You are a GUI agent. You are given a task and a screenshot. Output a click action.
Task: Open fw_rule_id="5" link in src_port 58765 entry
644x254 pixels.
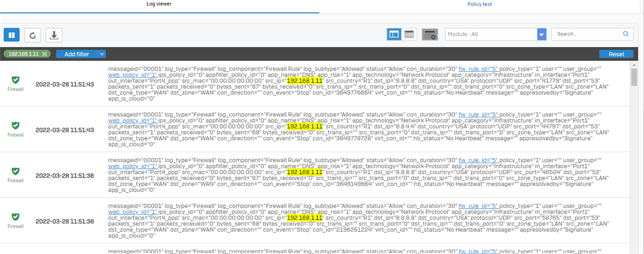478,206
